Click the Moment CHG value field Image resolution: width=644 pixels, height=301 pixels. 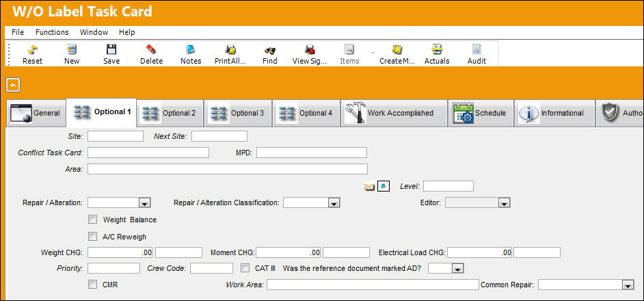pos(289,252)
